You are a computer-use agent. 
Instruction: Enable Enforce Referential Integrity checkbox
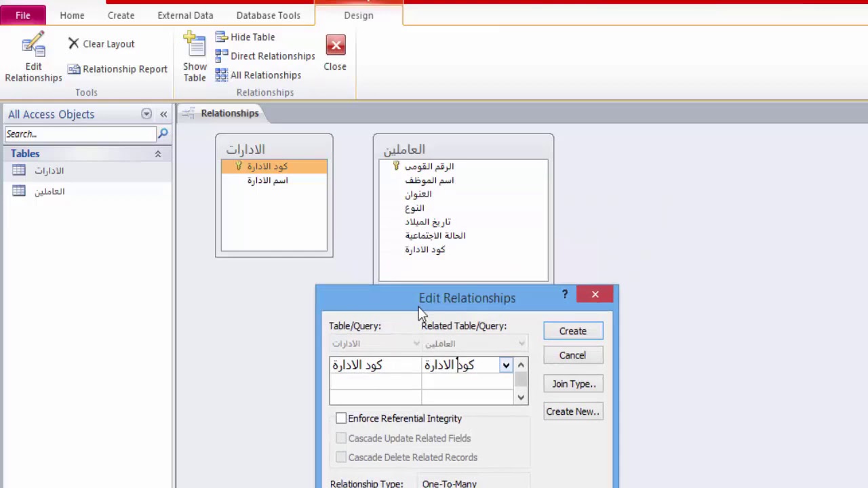tap(341, 419)
